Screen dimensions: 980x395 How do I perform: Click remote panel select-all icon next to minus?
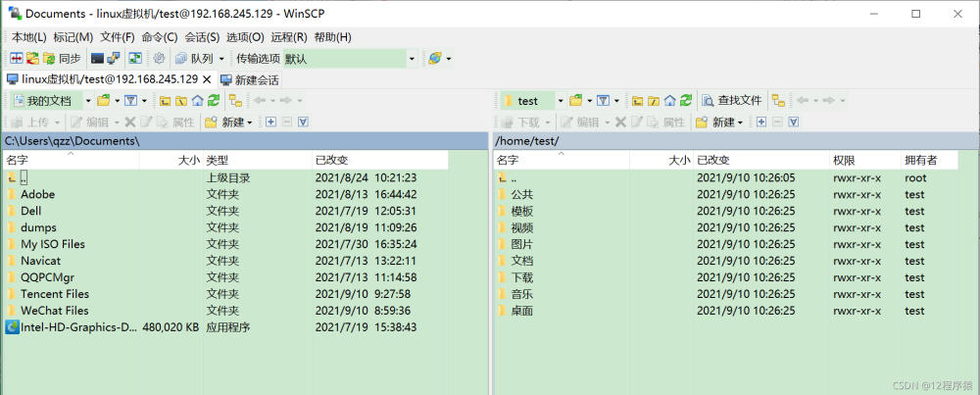click(794, 122)
